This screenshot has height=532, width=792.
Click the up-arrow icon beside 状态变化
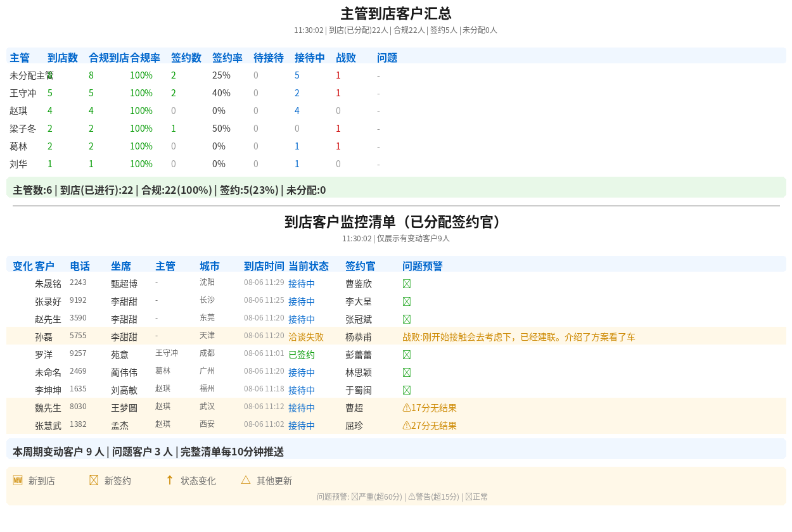(x=170, y=480)
